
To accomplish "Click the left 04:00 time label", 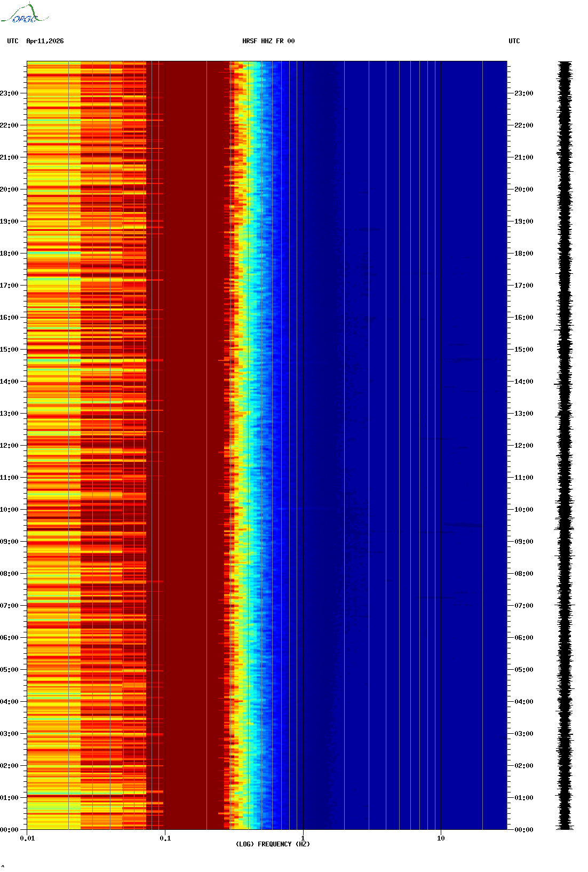I will [x=9, y=702].
